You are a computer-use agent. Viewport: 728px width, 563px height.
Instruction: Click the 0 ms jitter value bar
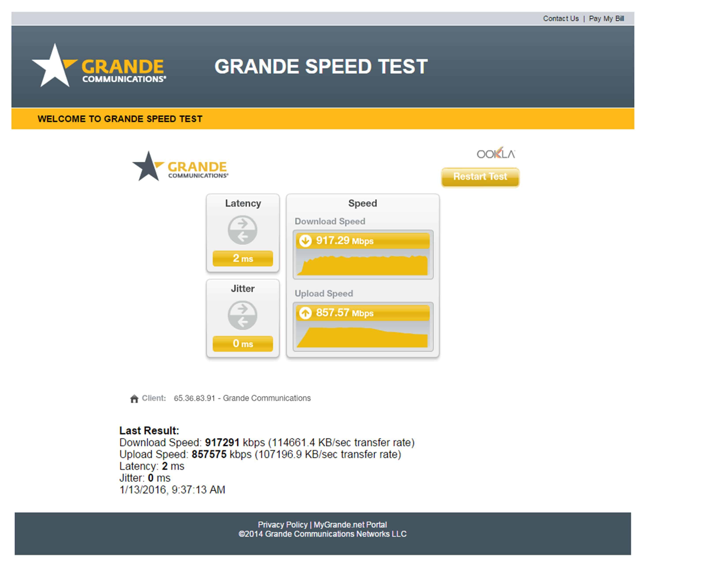(243, 344)
